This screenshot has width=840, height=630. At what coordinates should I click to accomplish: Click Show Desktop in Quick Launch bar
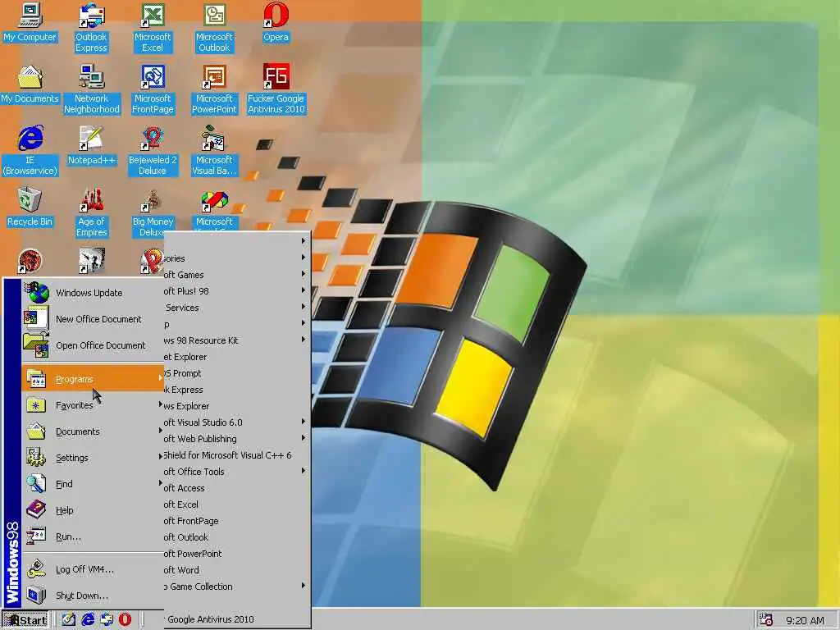(68, 620)
